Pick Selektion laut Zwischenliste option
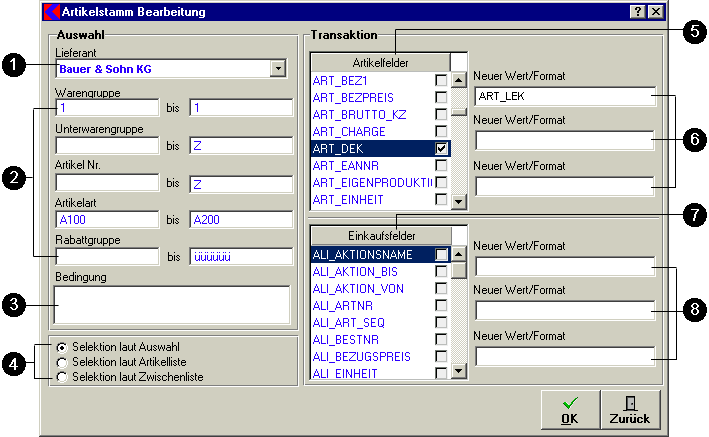This screenshot has height=437, width=709. pos(63,377)
